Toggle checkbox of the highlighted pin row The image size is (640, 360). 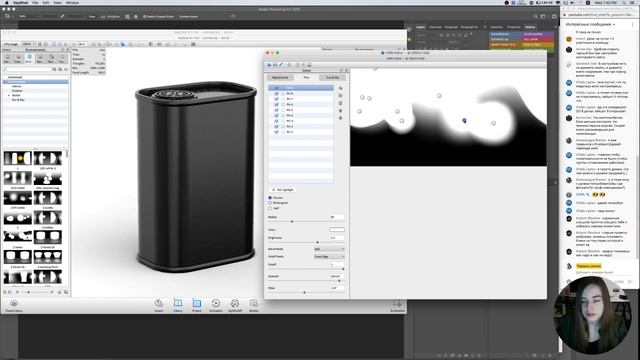(x=276, y=88)
